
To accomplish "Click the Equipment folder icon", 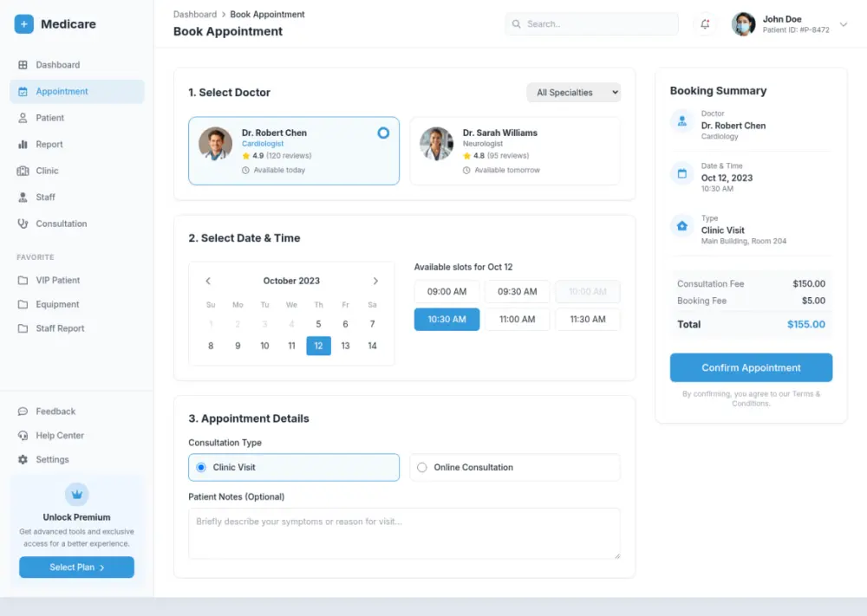I will (23, 304).
